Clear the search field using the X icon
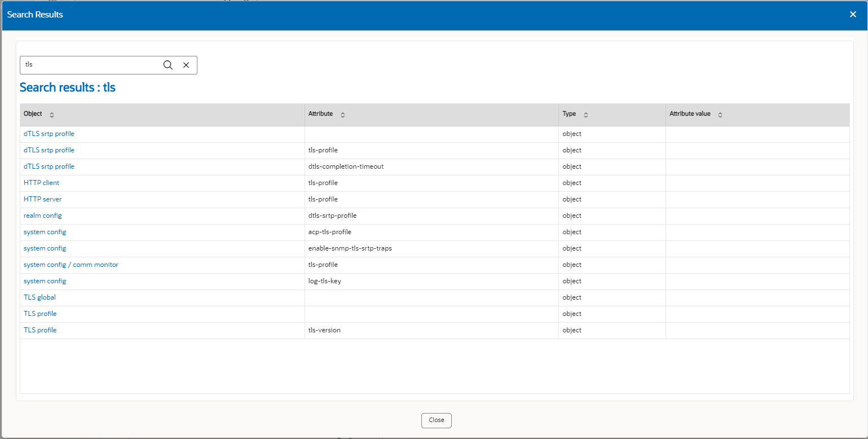Screen dimensions: 868x439 pos(186,65)
